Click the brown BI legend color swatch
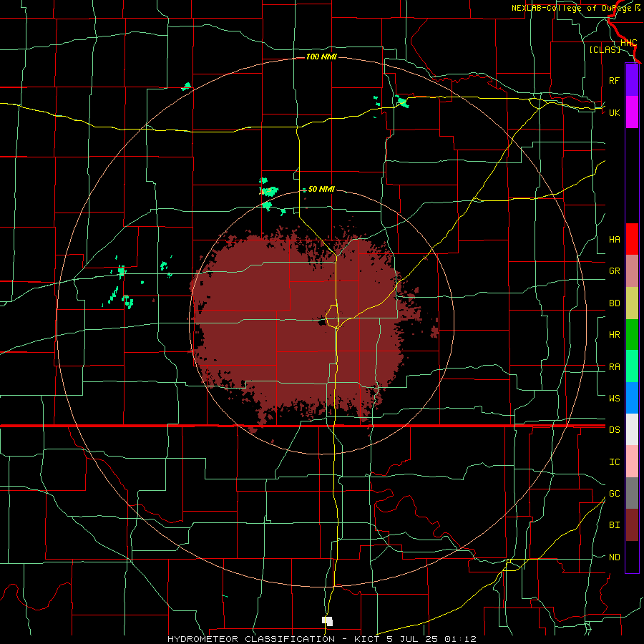Viewport: 644px width, 644px height. pos(632,525)
